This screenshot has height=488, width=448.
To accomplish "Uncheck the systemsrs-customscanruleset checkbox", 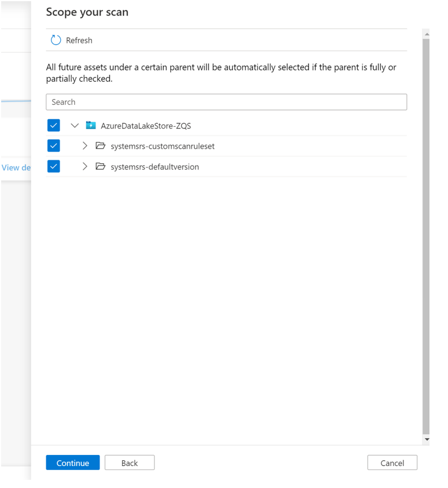I will (x=54, y=146).
